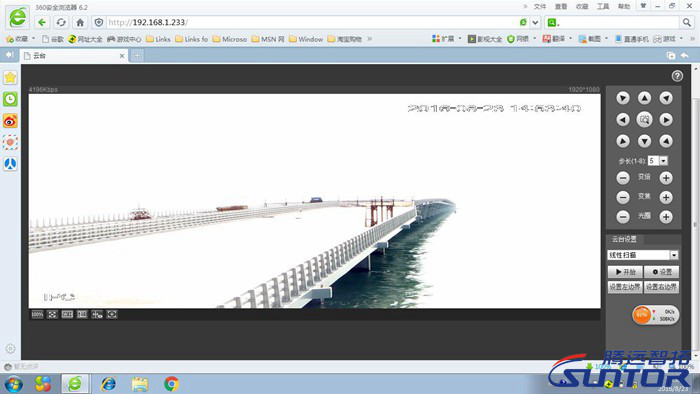The height and width of the screenshot is (394, 700).
Task: Click the center magnifier PTZ button
Action: pos(644,120)
